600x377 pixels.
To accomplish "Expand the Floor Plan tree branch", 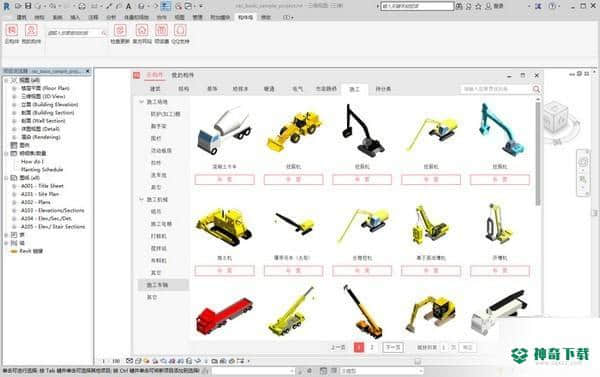I will [x=14, y=88].
